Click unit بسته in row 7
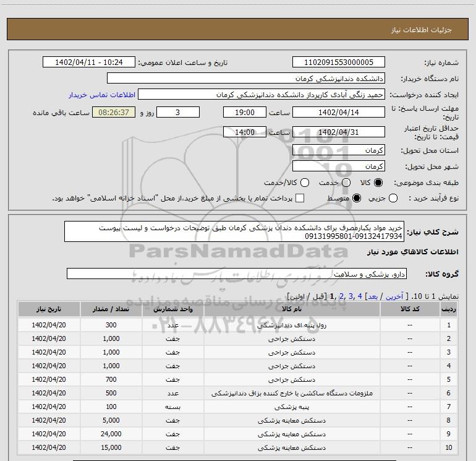 pyautogui.click(x=172, y=407)
